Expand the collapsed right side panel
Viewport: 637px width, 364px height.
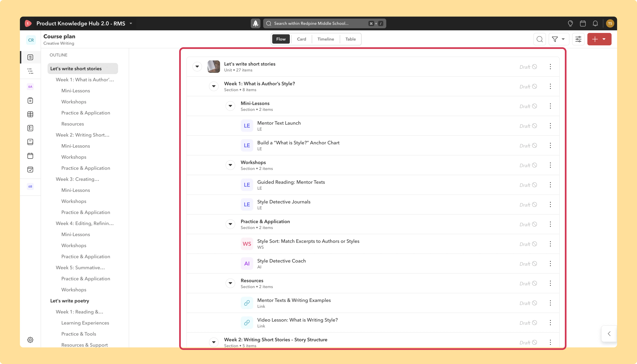tap(609, 334)
